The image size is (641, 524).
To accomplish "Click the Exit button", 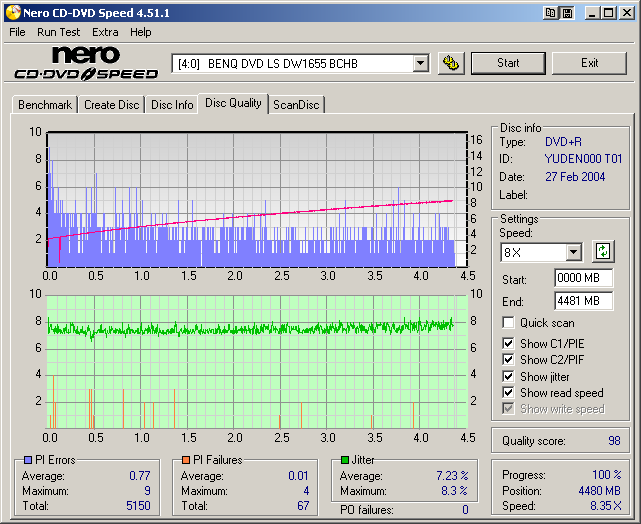I will pos(589,63).
